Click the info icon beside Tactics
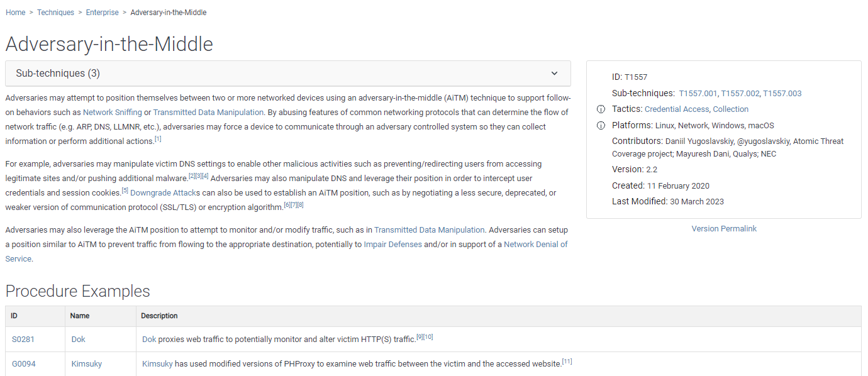The height and width of the screenshot is (376, 868). [601, 109]
